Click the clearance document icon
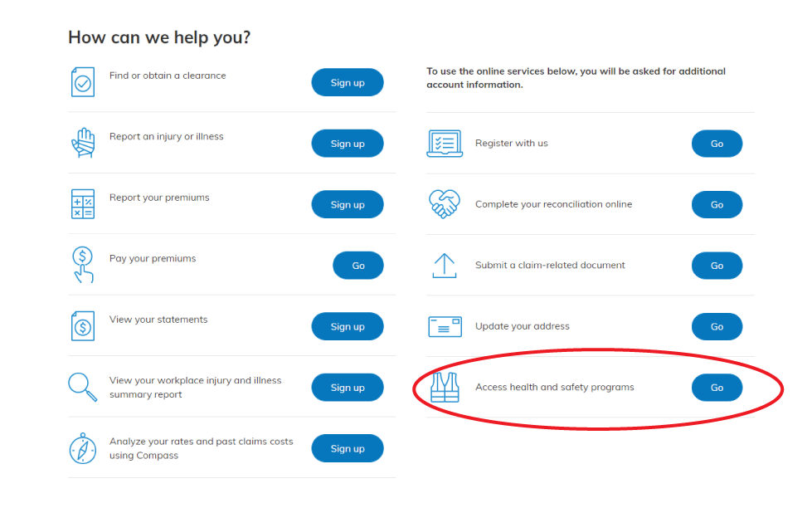 pyautogui.click(x=83, y=81)
